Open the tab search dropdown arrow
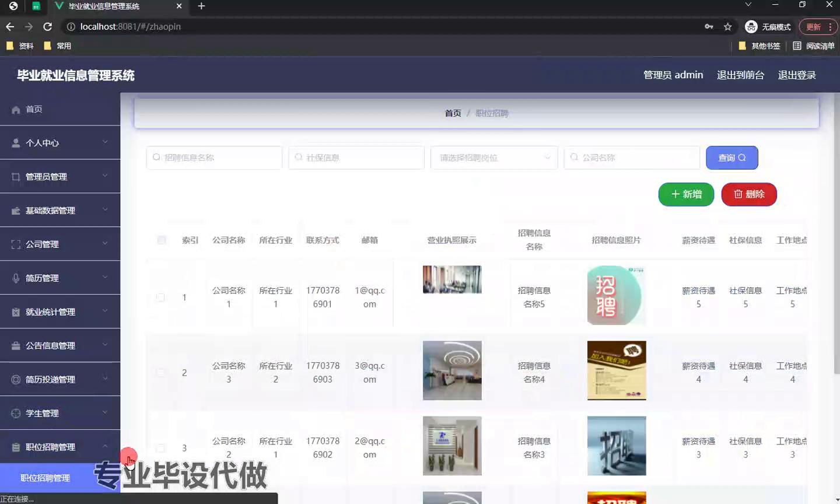The width and height of the screenshot is (840, 504). pos(748,5)
